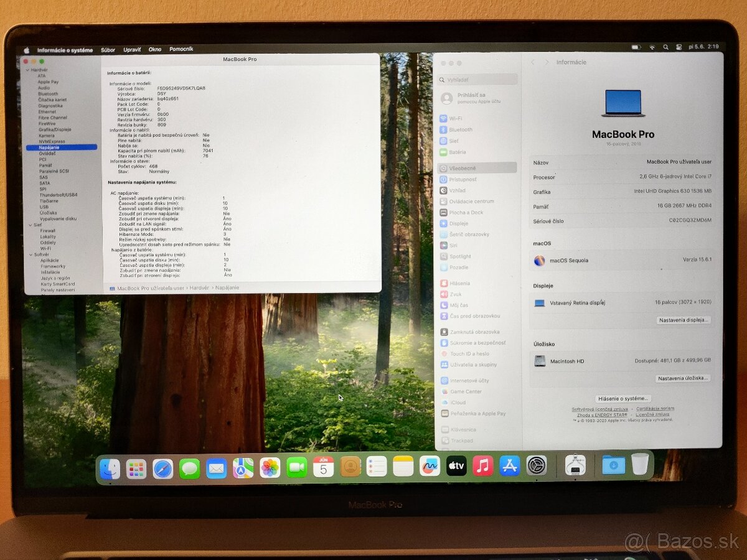Image resolution: width=747 pixels, height=560 pixels.
Task: Open Pomocník menu
Action: click(x=181, y=49)
